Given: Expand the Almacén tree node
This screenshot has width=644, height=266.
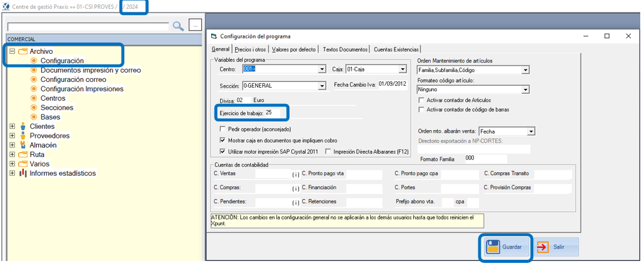Looking at the screenshot, I should 13,145.
